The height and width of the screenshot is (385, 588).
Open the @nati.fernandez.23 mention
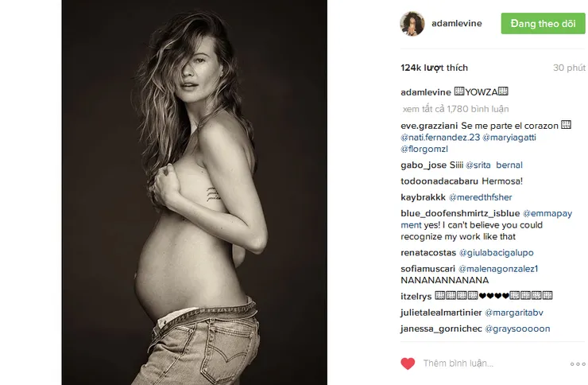click(440, 138)
